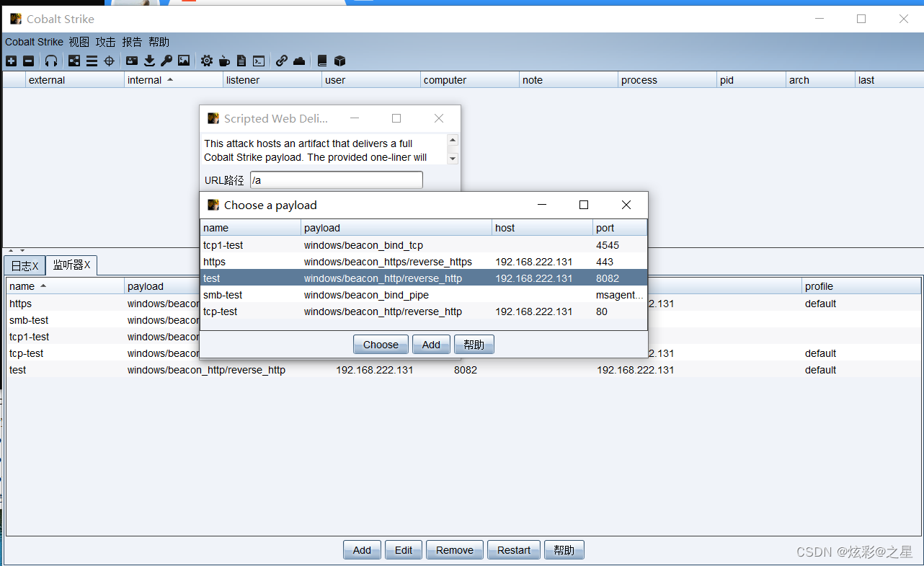Sort sessions by internal column header

click(x=174, y=80)
